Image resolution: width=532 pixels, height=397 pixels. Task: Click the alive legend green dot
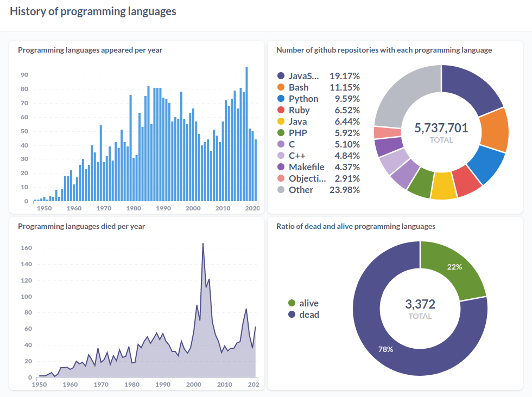292,303
